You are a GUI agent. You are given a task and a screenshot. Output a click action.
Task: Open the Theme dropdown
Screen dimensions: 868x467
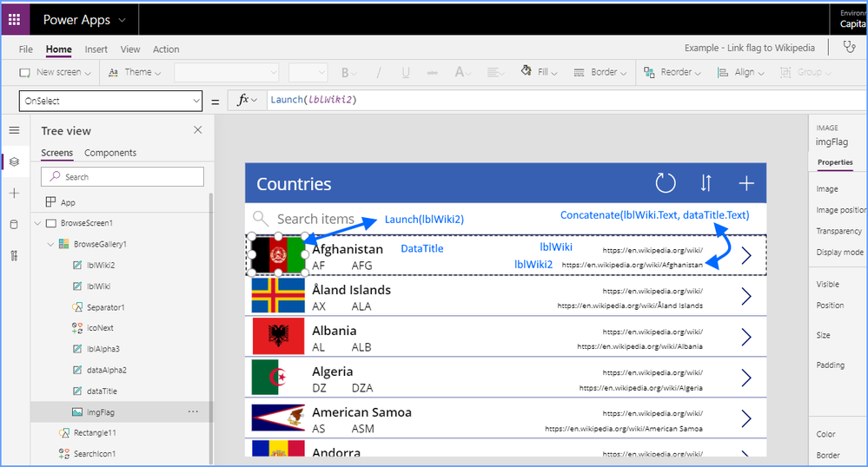point(135,73)
